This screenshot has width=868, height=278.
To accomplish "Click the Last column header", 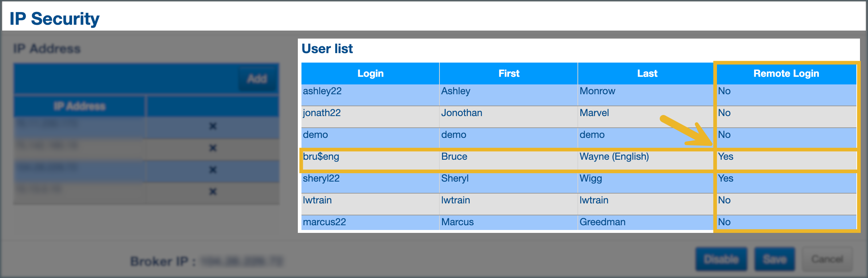I will click(x=647, y=74).
